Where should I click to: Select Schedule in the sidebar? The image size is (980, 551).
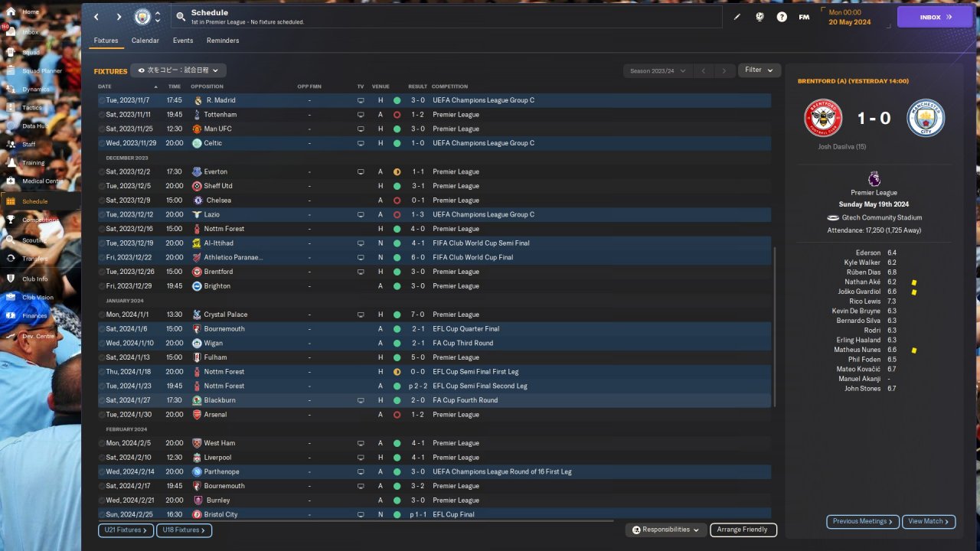(40, 201)
